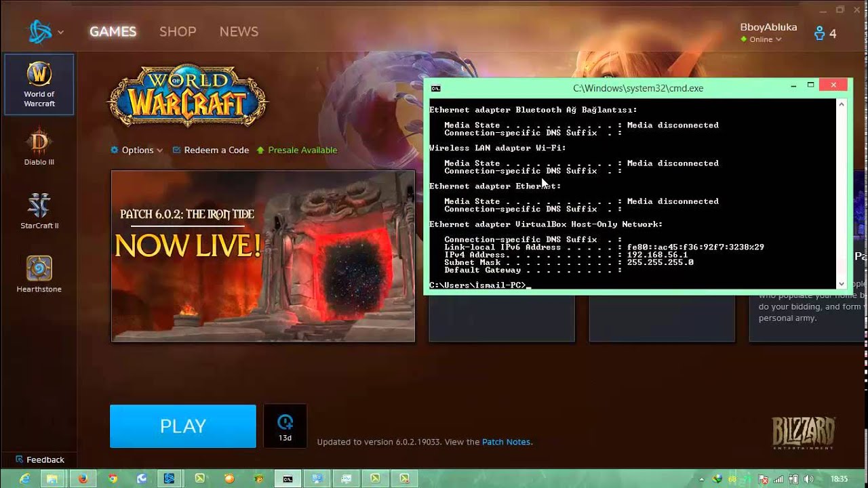Switch to cmd.exe in the taskbar

288,479
